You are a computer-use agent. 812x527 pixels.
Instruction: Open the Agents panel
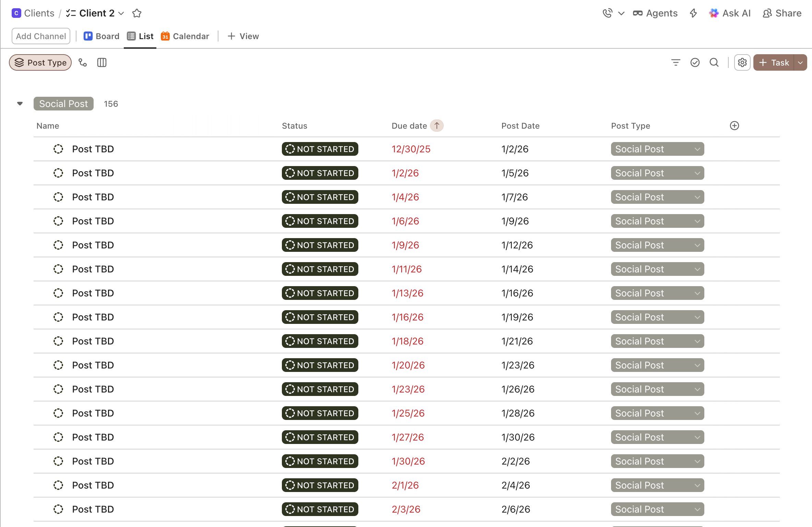coord(655,13)
